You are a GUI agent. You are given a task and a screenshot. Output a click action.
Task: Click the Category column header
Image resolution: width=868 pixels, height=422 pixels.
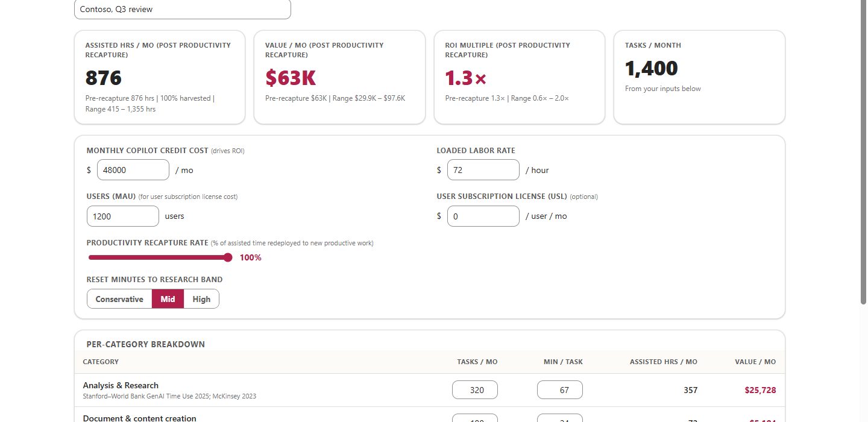(x=101, y=362)
